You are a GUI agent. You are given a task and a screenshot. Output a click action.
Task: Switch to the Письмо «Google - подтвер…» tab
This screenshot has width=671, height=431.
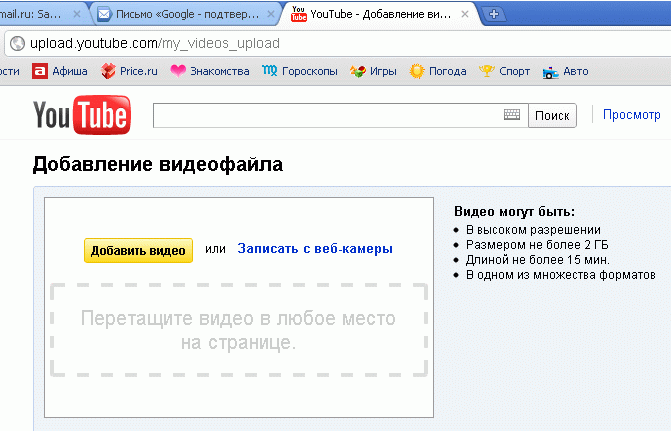(x=185, y=14)
